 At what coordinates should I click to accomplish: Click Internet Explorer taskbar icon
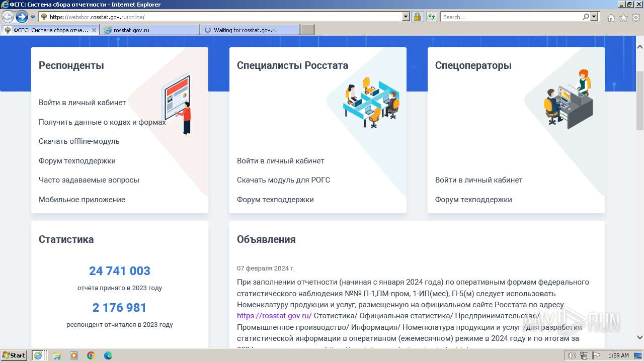pyautogui.click(x=38, y=355)
